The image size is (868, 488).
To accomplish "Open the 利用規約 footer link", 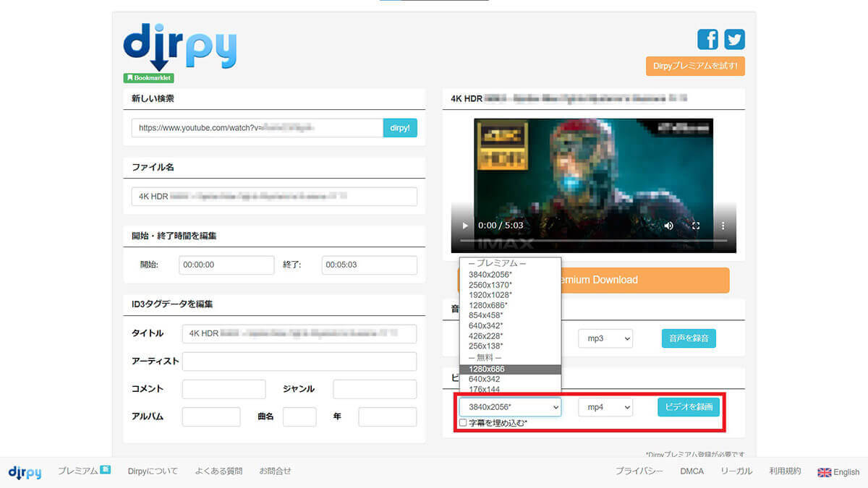I will [785, 471].
